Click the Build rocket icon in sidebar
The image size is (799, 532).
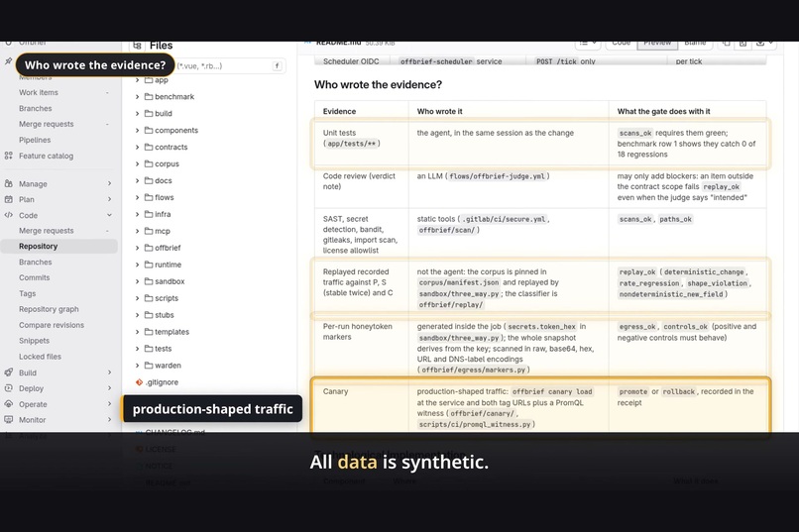coord(9,372)
